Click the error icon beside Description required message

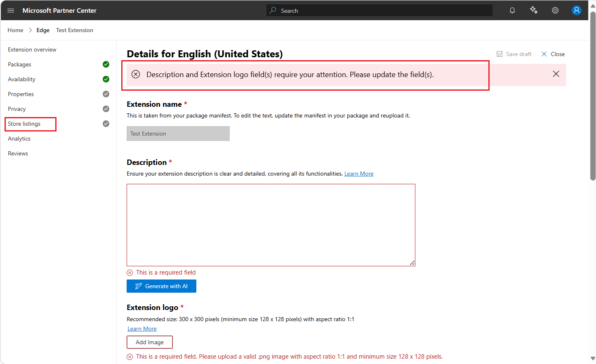130,272
